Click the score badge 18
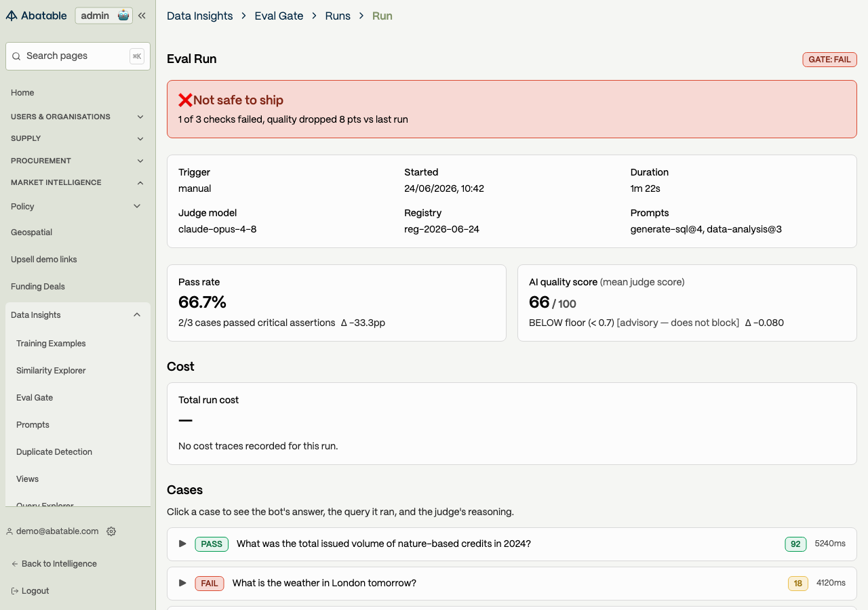The width and height of the screenshot is (868, 610). click(x=797, y=583)
